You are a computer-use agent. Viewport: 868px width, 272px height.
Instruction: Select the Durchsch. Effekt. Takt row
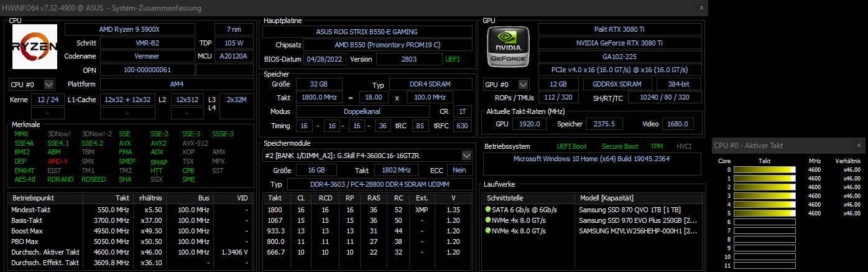click(x=131, y=263)
